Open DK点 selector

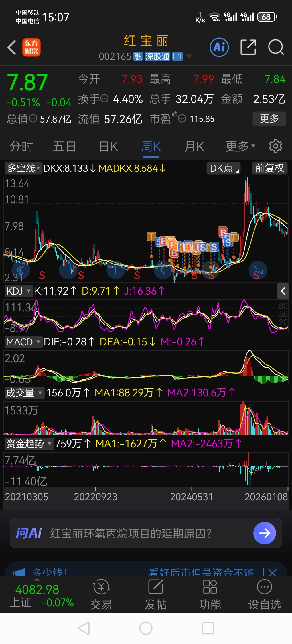[x=224, y=168]
